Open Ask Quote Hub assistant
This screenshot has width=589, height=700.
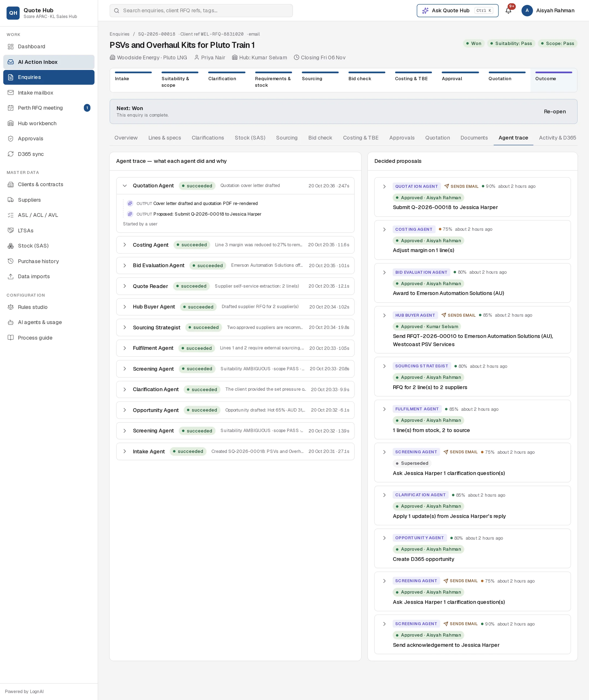[x=458, y=11]
